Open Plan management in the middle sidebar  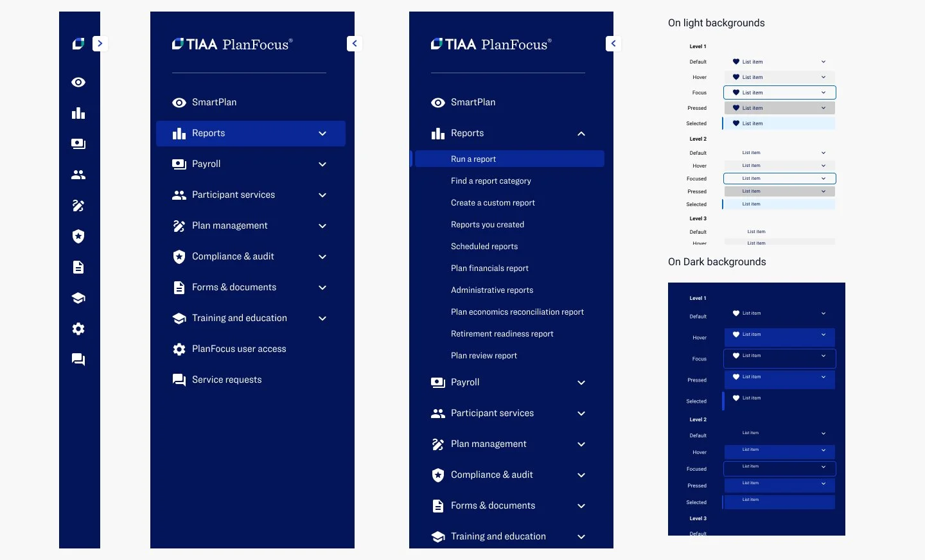(x=251, y=225)
